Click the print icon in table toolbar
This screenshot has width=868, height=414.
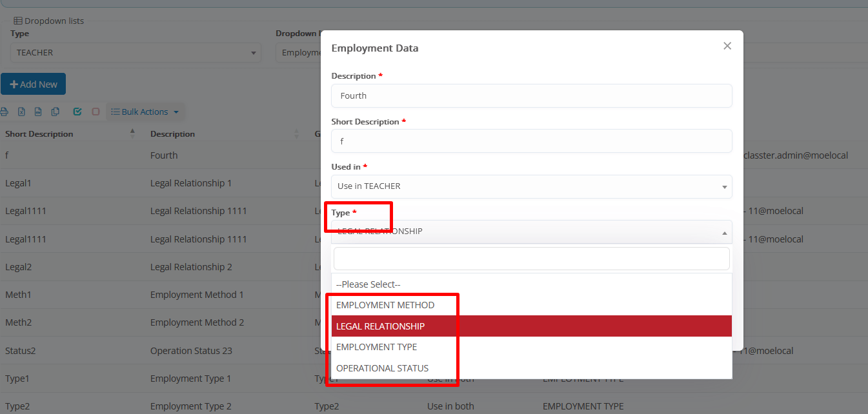point(4,112)
